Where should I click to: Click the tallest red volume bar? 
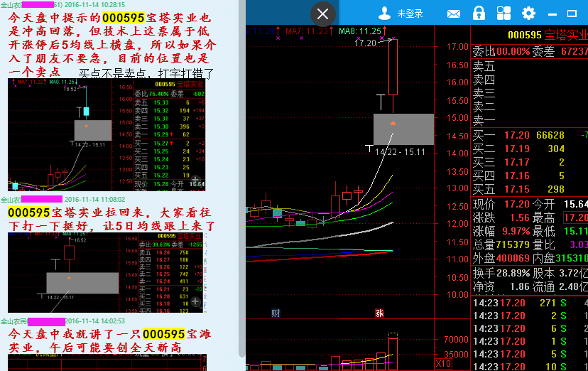pos(393,354)
